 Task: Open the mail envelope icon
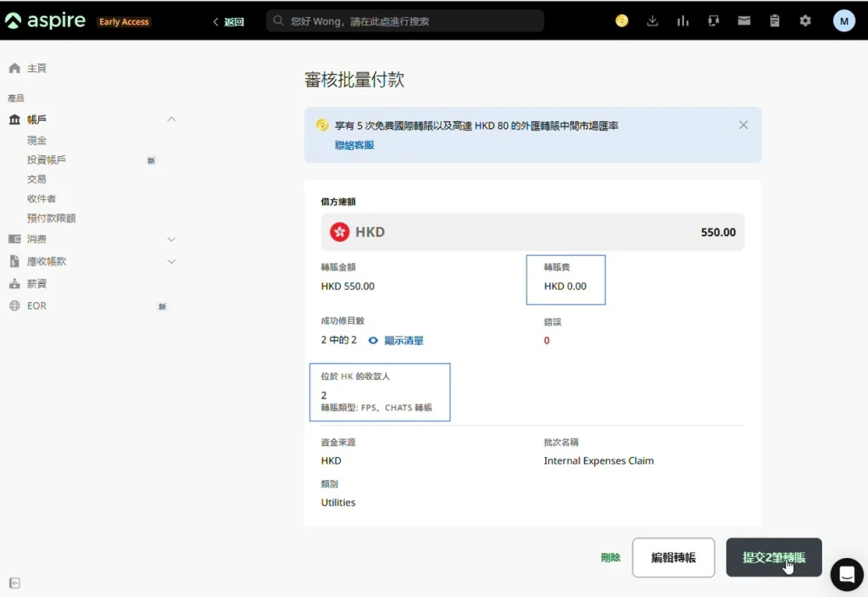coord(744,21)
